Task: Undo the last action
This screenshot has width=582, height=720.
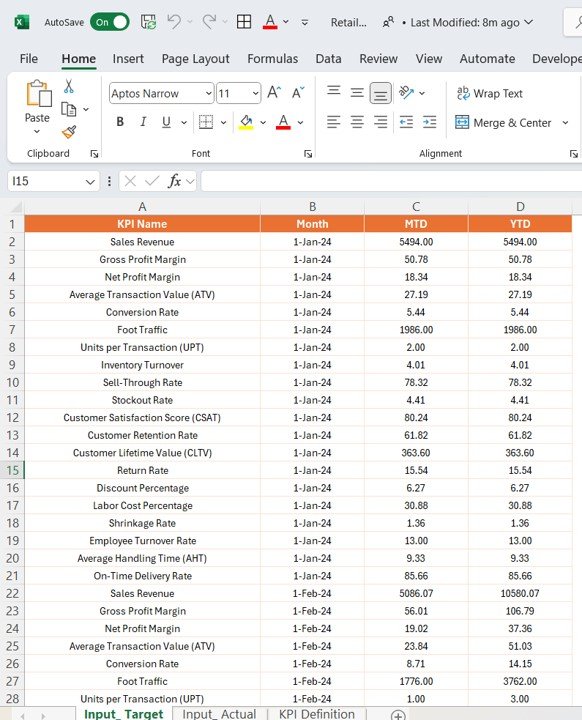Action: [174, 22]
